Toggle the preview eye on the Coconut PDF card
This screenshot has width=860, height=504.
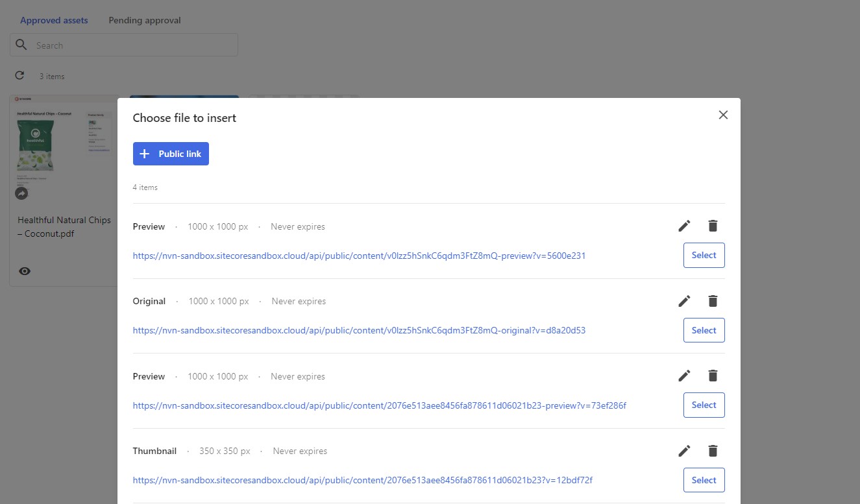pos(24,270)
